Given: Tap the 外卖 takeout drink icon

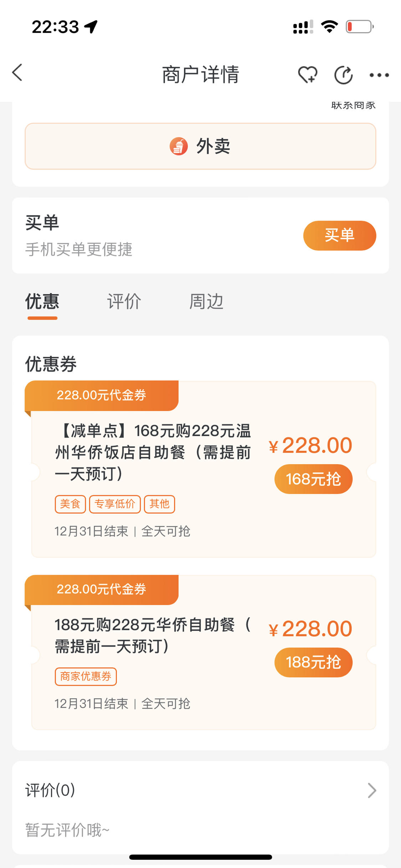Looking at the screenshot, I should [x=179, y=146].
